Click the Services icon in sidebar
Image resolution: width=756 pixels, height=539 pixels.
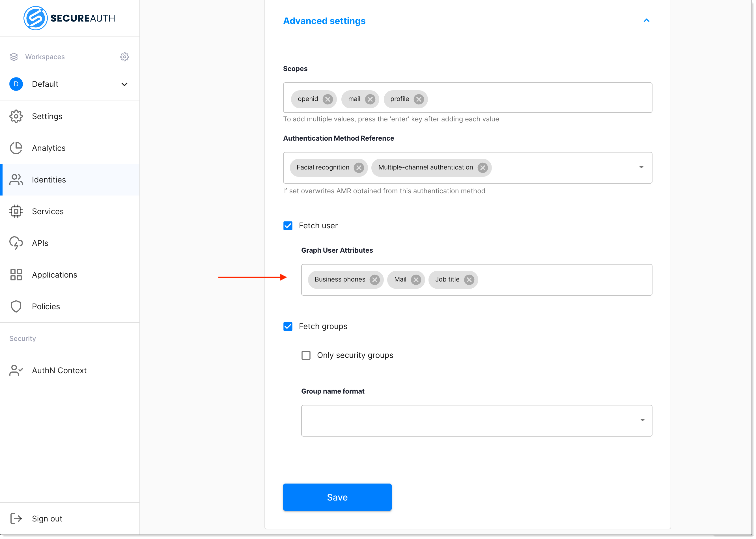coord(16,211)
